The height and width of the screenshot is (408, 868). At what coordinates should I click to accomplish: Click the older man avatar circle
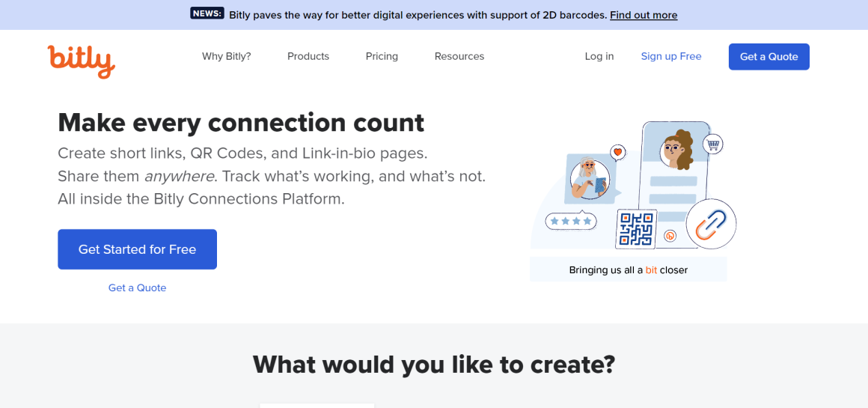[590, 179]
